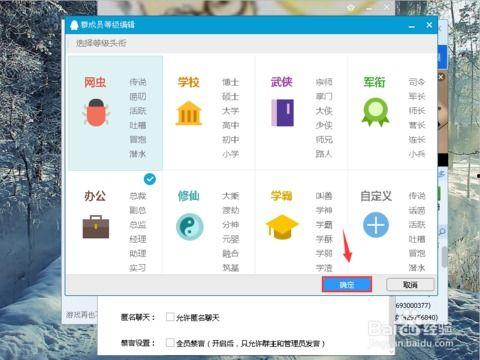Click the 办公 title text

tap(95, 196)
